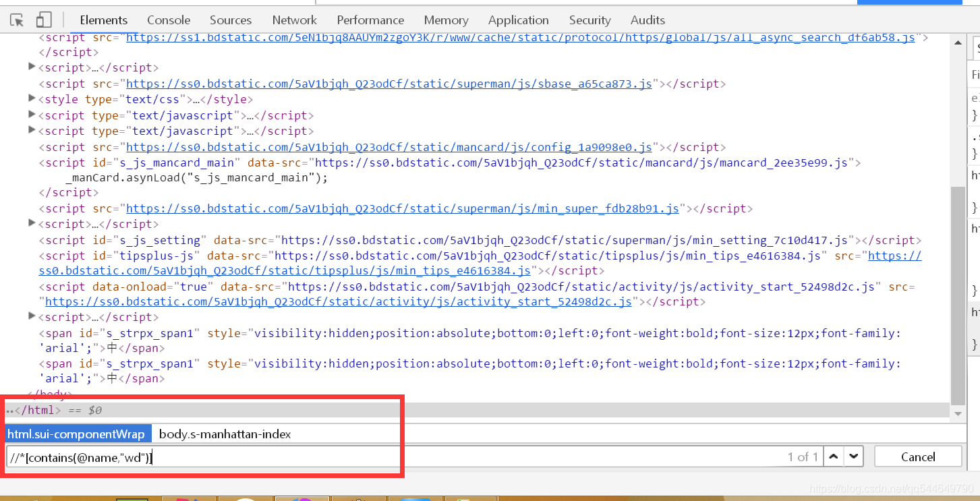This screenshot has width=980, height=501.
Task: Open the Security tab
Action: (x=590, y=20)
